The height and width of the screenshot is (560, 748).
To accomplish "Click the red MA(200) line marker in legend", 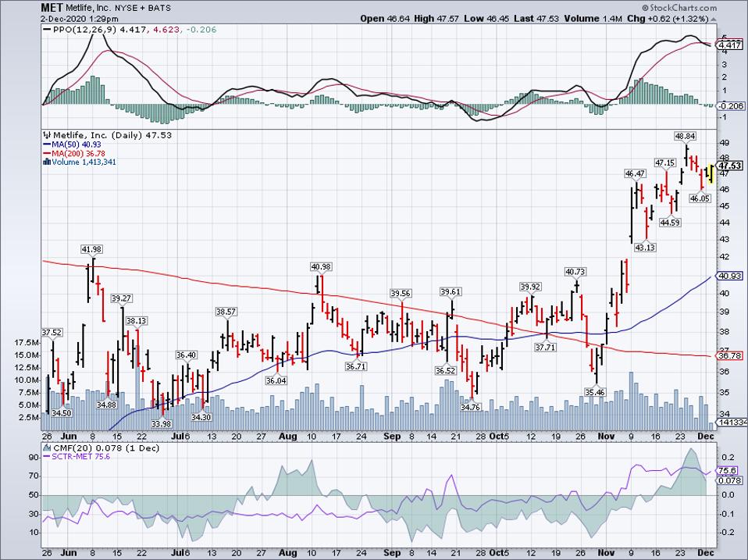I will pos(47,154).
